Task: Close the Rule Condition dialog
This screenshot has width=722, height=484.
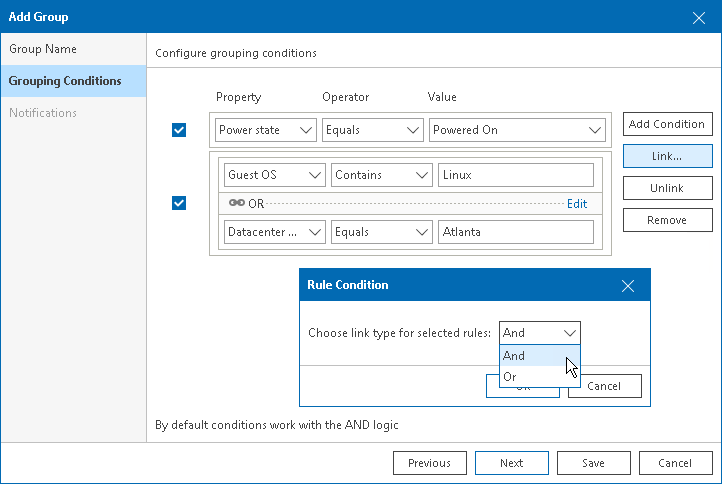Action: click(628, 285)
